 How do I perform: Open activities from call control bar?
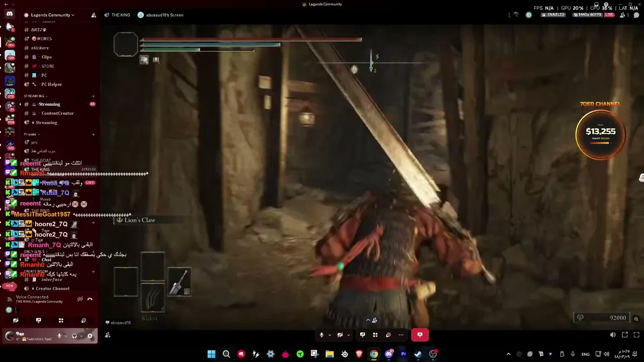(x=375, y=335)
